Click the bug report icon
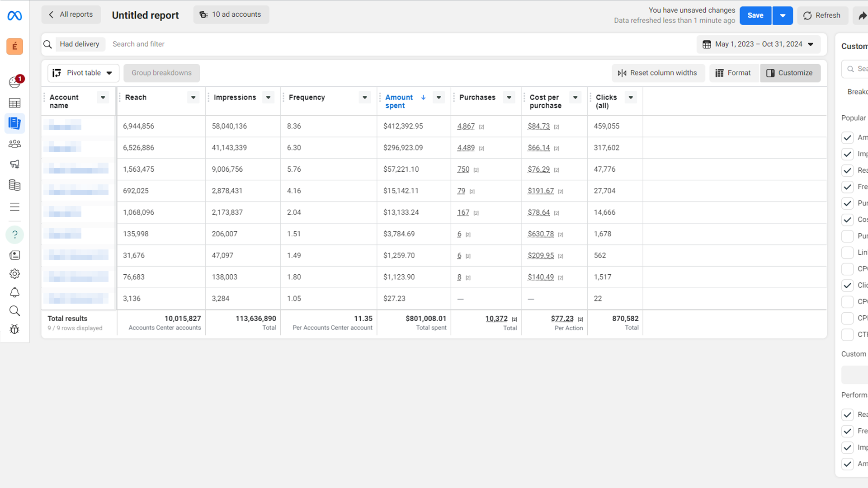Viewport: 868px width, 488px height. click(14, 329)
